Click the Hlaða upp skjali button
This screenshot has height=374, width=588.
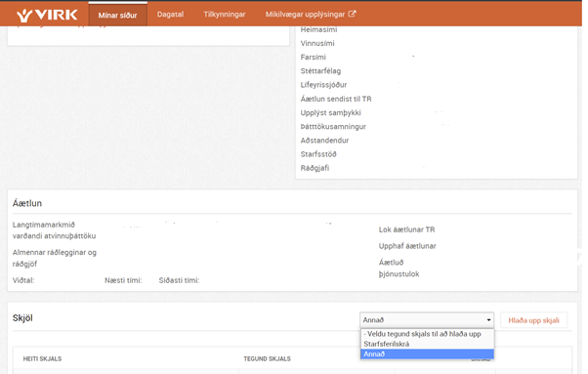(x=533, y=320)
